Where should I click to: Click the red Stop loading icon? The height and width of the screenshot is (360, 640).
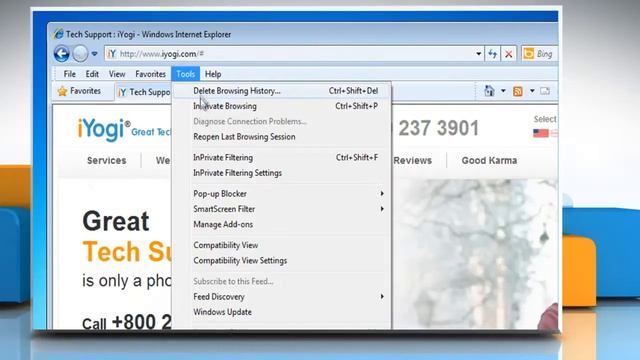[x=509, y=54]
